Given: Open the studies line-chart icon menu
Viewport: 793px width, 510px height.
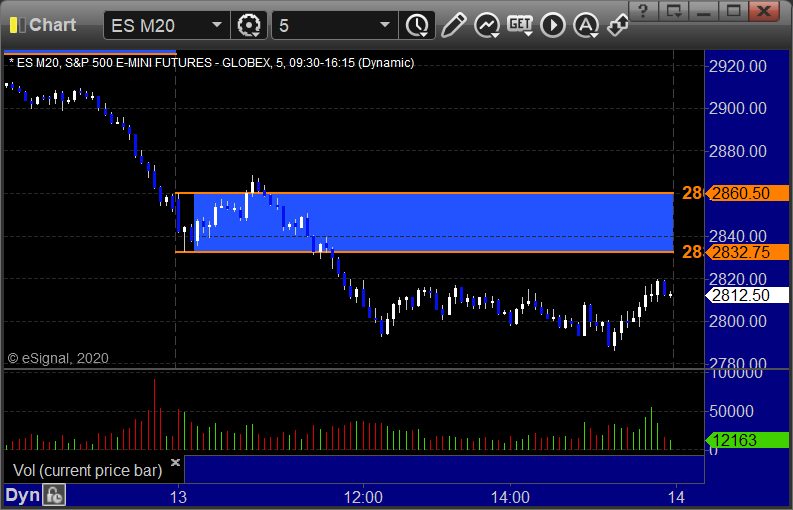Looking at the screenshot, I should pos(487,25).
